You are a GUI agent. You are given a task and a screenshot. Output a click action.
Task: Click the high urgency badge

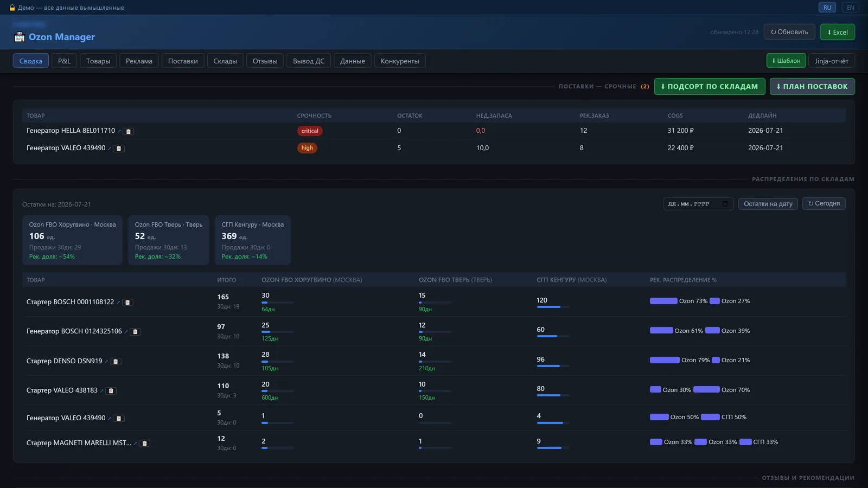307,147
